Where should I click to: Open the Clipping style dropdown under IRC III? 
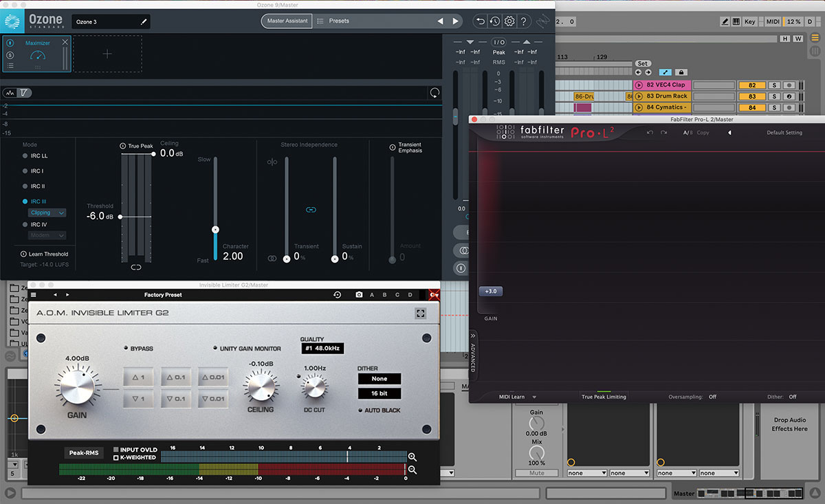click(48, 213)
